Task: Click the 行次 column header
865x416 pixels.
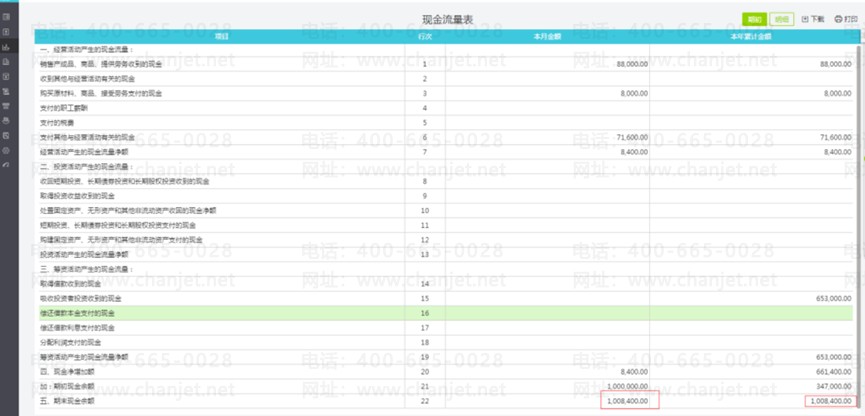Action: tap(425, 36)
